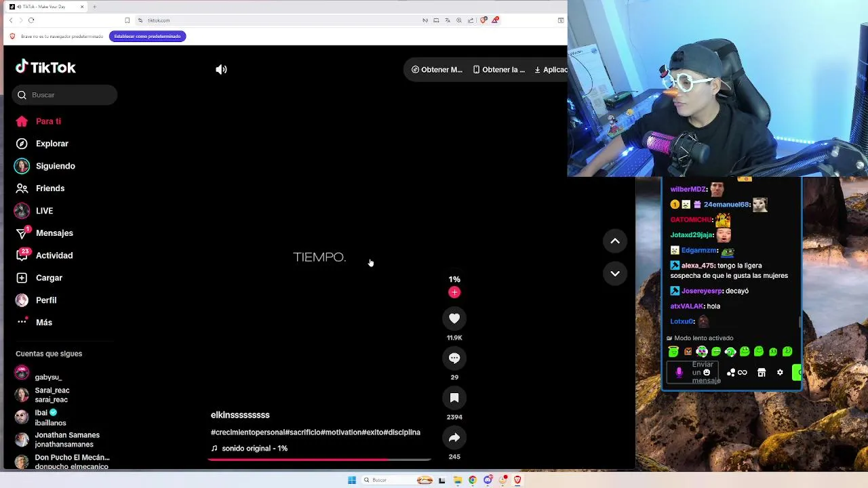Select the TikTok - Make Your Day tab
This screenshot has height=488, width=868.
(47, 7)
